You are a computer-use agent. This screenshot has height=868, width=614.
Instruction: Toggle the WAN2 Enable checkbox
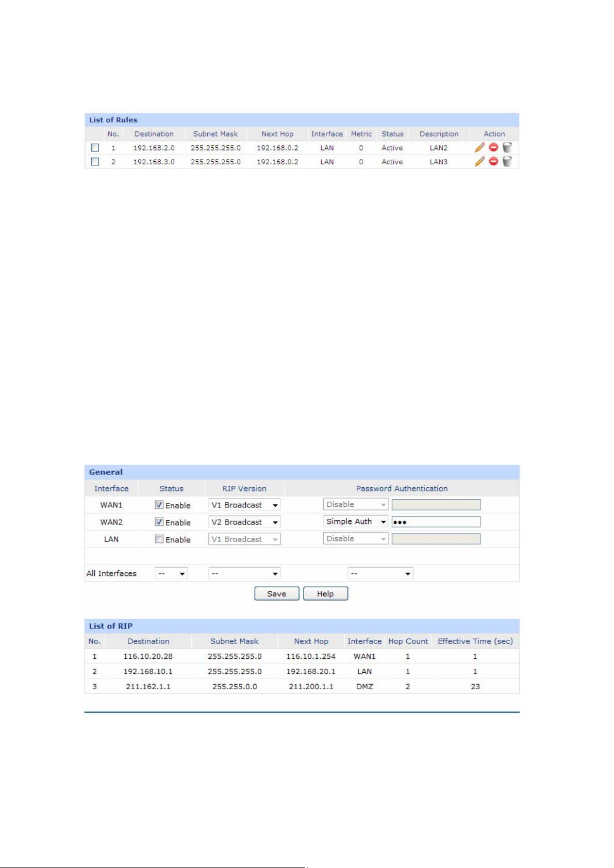(x=159, y=522)
